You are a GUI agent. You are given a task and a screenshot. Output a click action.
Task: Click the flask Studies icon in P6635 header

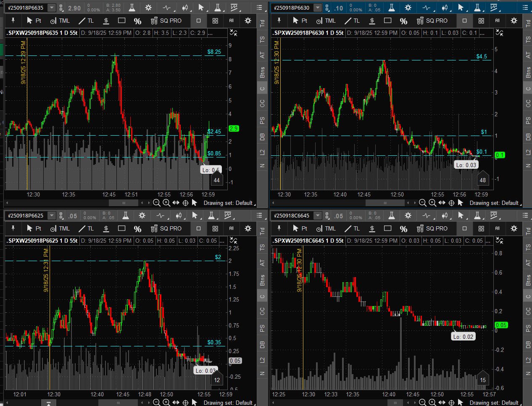132,8
